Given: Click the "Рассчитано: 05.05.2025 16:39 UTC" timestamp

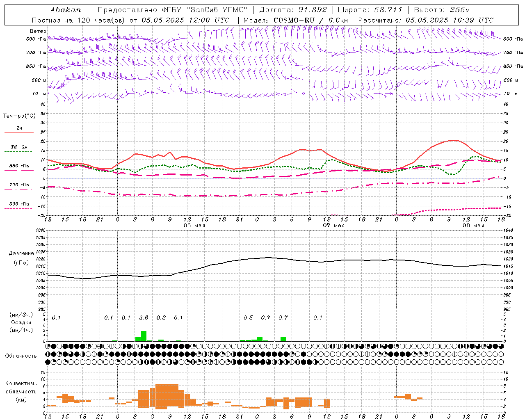Looking at the screenshot, I should tap(426, 20).
